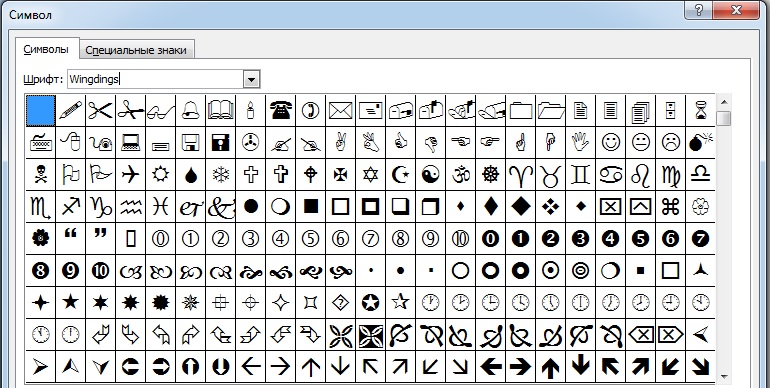Open the Символы tab
This screenshot has width=770, height=388.
coord(46,49)
